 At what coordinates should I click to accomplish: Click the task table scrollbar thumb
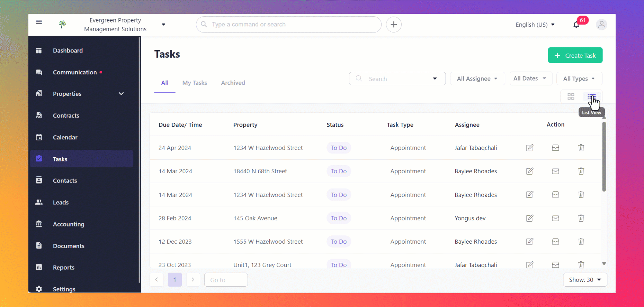(604, 156)
